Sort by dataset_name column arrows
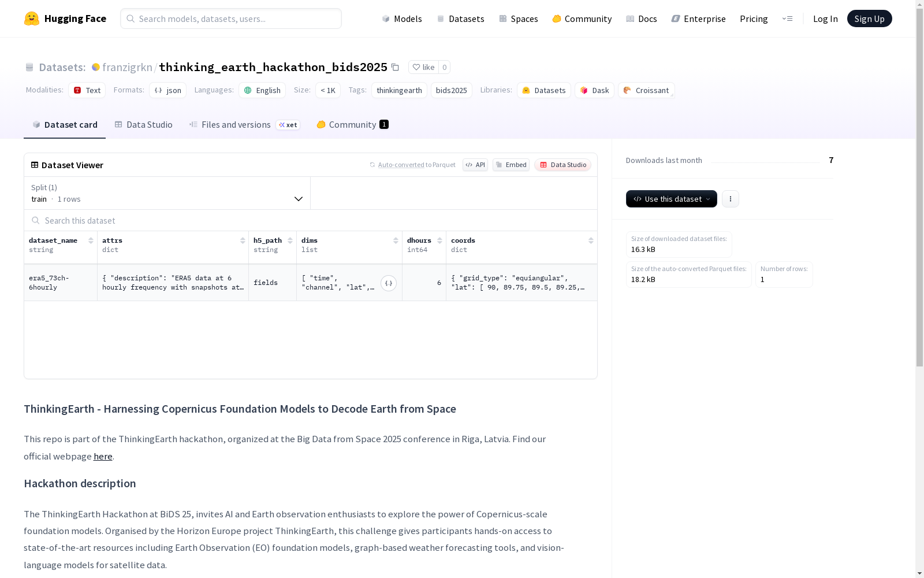This screenshot has width=924, height=578. (x=91, y=240)
